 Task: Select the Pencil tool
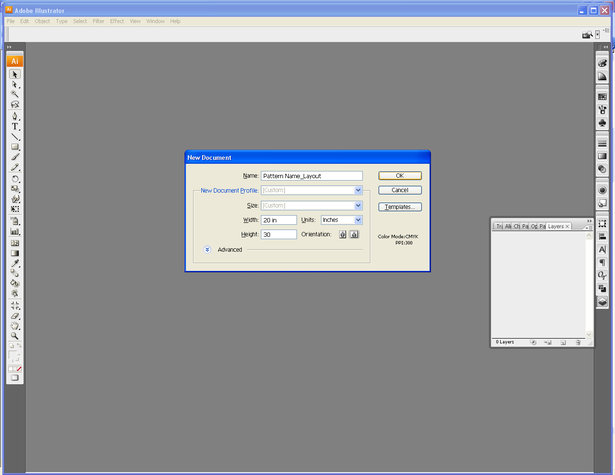point(15,167)
